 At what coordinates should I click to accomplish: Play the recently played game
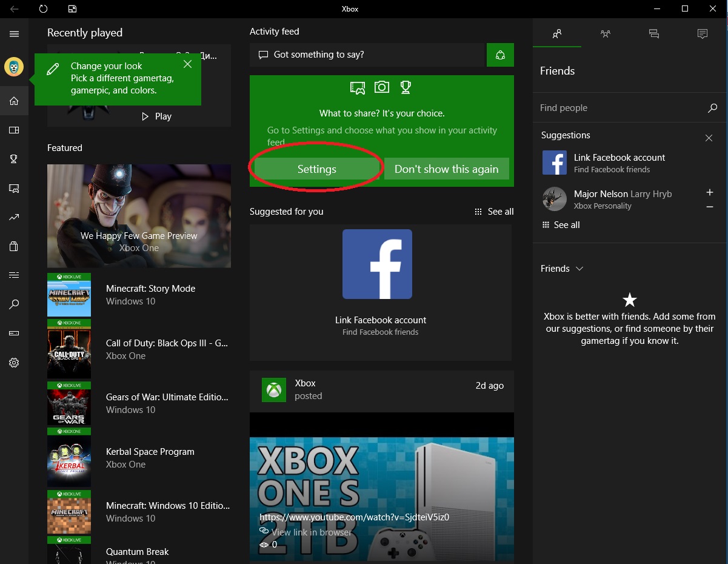156,116
